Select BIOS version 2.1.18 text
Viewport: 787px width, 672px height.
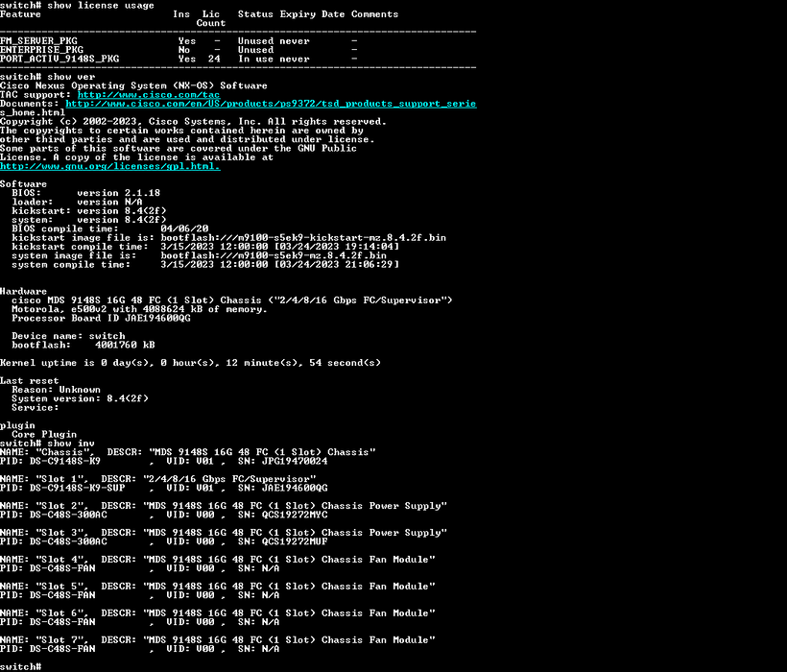pos(85,193)
